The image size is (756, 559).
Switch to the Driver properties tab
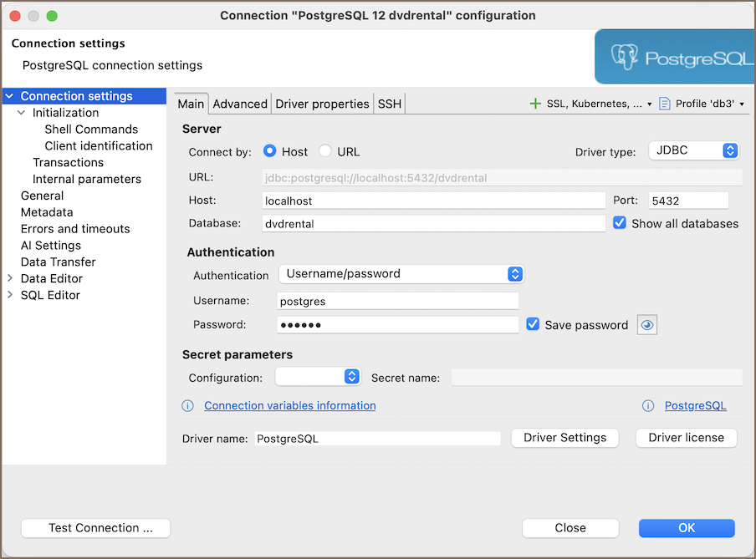click(x=322, y=104)
